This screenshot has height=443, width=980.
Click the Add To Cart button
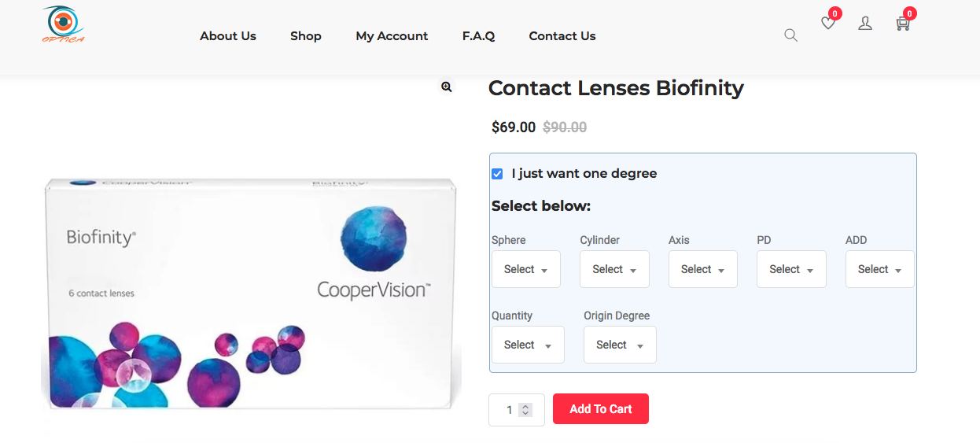[x=601, y=409]
